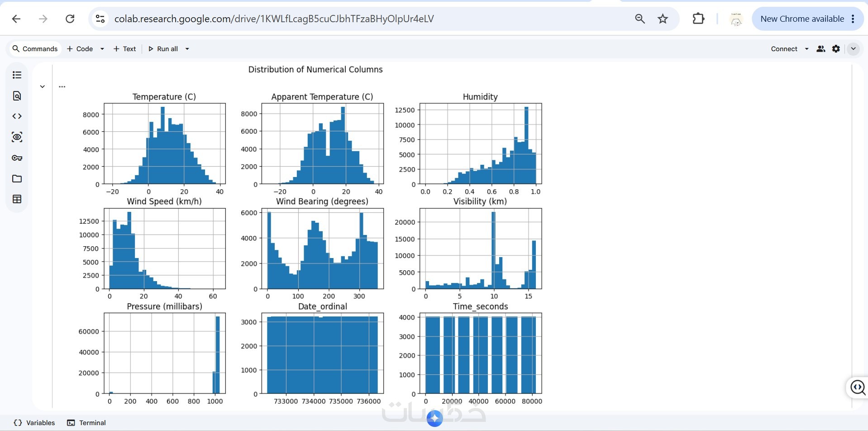Expand the Code dropdown arrow
868x431 pixels.
[102, 49]
